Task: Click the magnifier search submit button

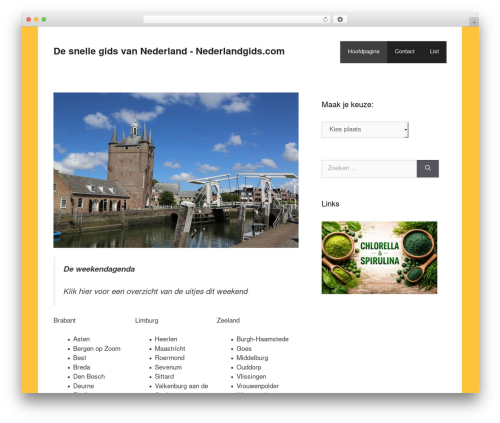Action: point(428,168)
